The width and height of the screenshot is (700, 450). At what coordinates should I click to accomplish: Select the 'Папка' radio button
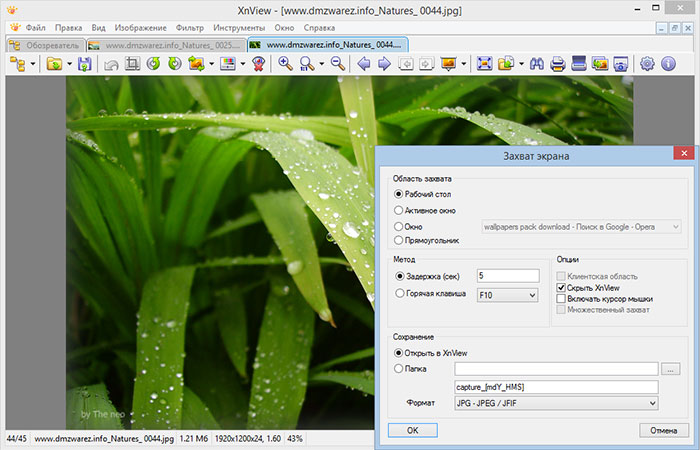click(x=398, y=369)
